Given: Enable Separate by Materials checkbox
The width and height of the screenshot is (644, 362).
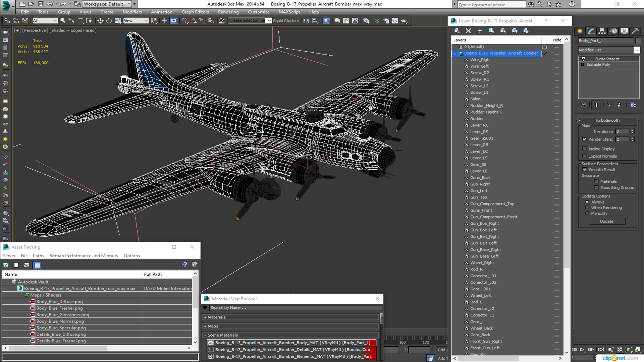Looking at the screenshot, I should tap(596, 181).
